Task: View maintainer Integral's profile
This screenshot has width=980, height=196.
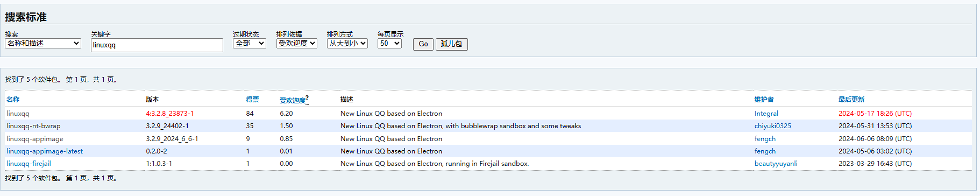Action: (x=766, y=114)
